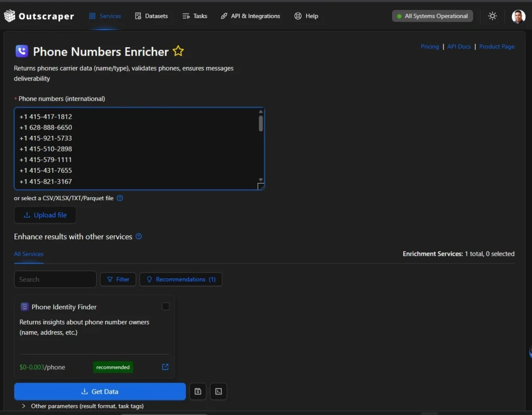Click All Systems Operational status badge
Screen dimensions: 532x415
432,16
